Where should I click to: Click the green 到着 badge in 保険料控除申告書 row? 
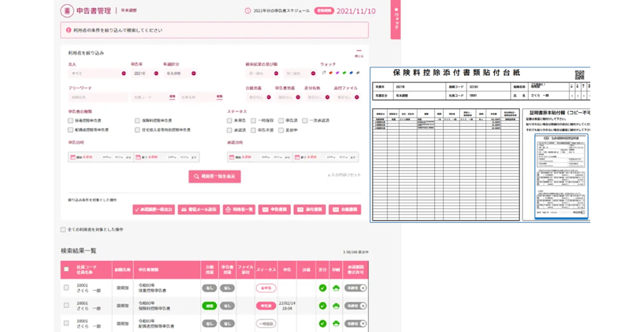click(x=209, y=306)
